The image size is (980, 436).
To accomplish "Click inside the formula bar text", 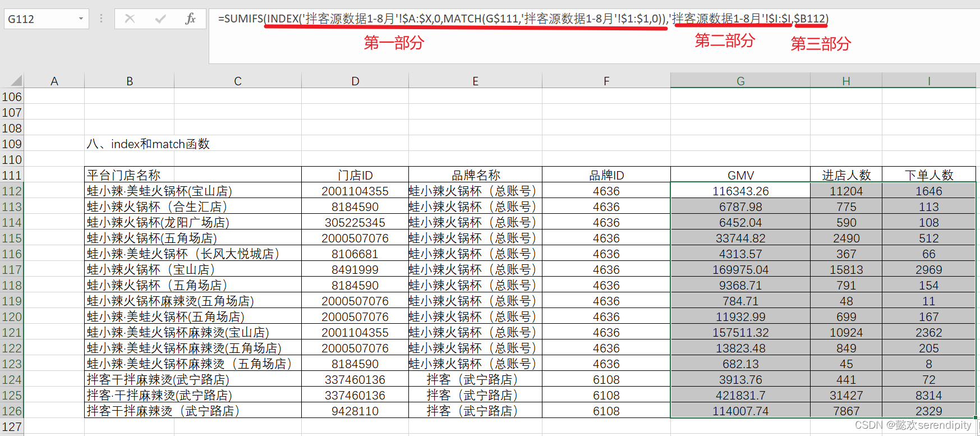I will [x=523, y=19].
